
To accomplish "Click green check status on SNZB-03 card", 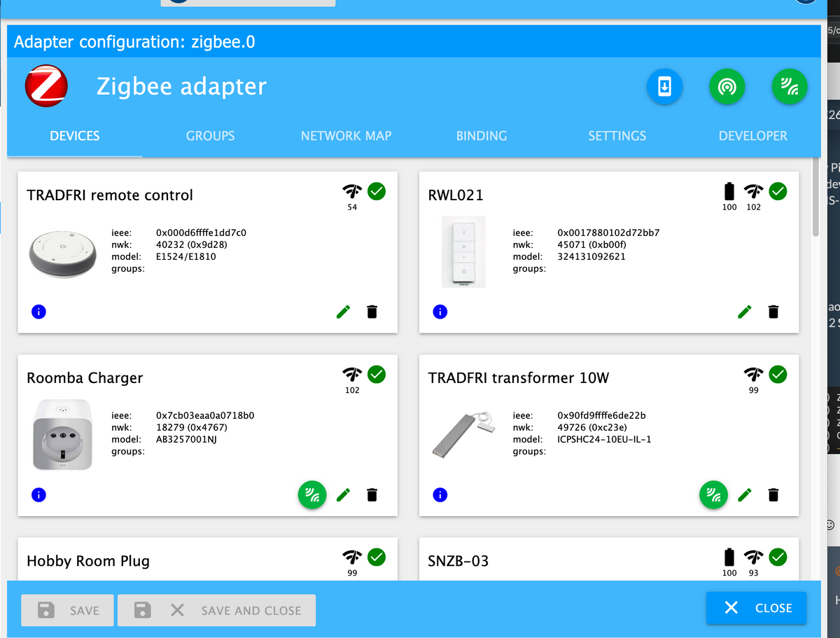I will [x=778, y=557].
